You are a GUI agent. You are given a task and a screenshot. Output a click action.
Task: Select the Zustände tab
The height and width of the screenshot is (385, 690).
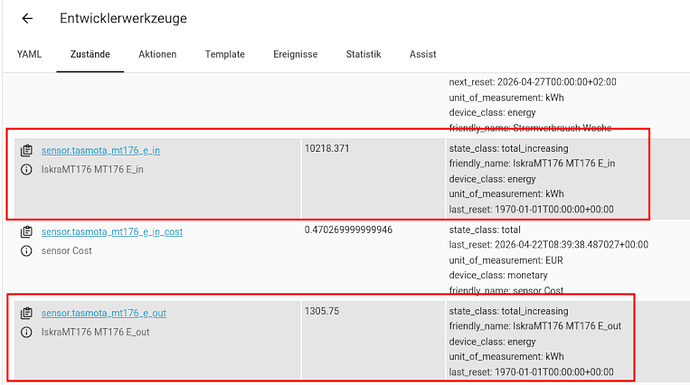click(x=90, y=55)
